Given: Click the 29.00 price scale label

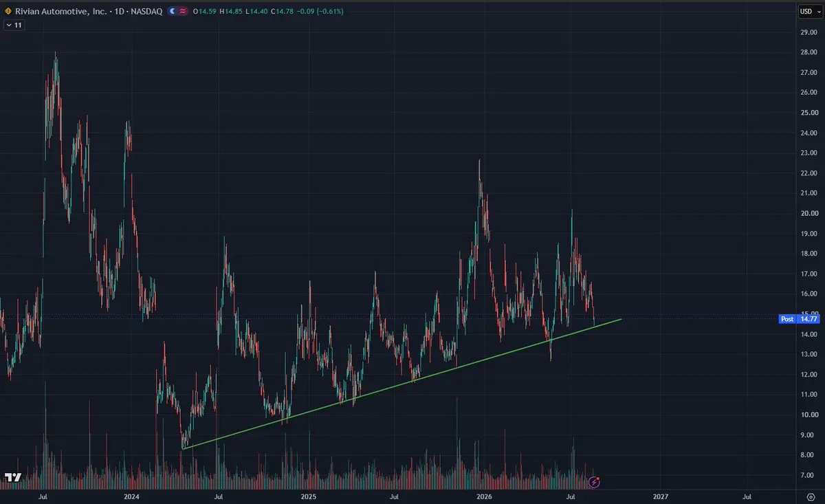Looking at the screenshot, I should pos(808,32).
